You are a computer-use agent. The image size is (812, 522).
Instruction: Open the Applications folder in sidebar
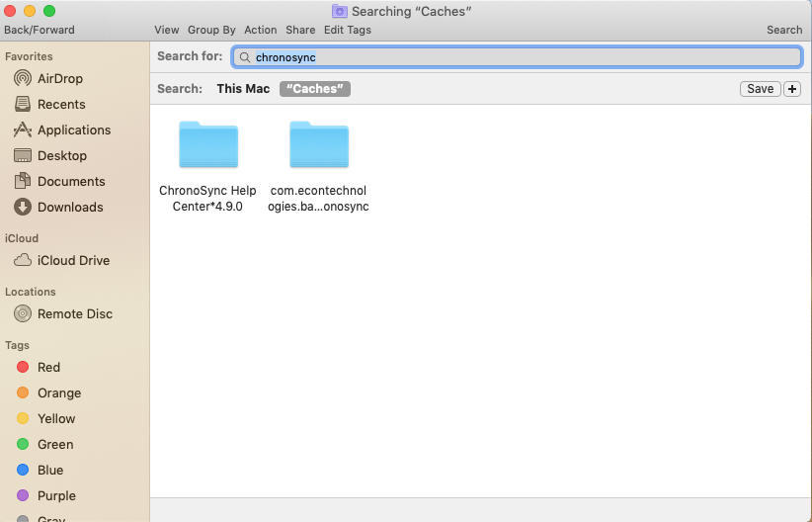click(x=73, y=130)
